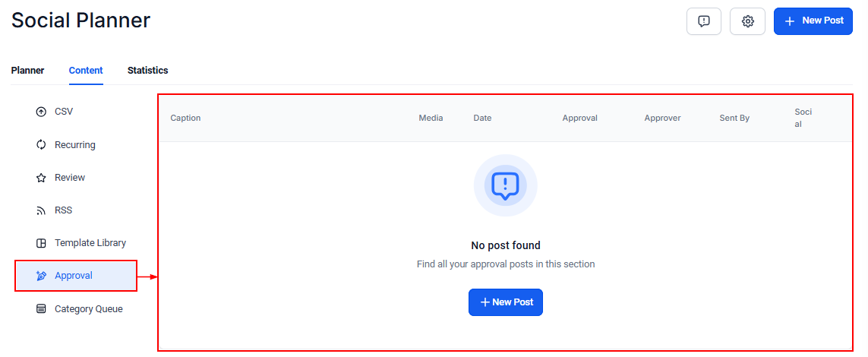Screen dimensions: 868x357
Task: Click the Template Library layout icon
Action: (x=41, y=243)
